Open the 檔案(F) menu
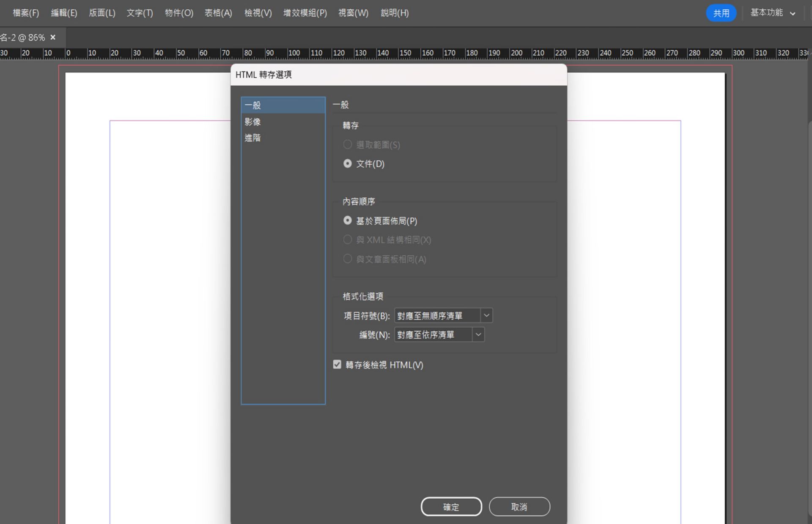 (x=26, y=13)
